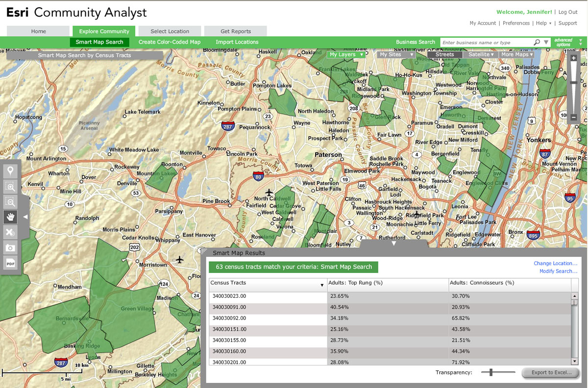Expand advanced options chevrons
The width and height of the screenshot is (588, 388).
tap(581, 43)
